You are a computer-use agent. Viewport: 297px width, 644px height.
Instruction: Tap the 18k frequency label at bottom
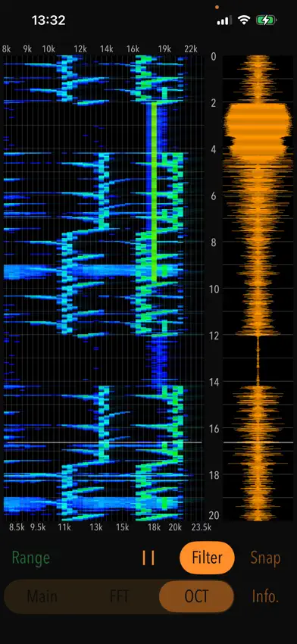(154, 527)
